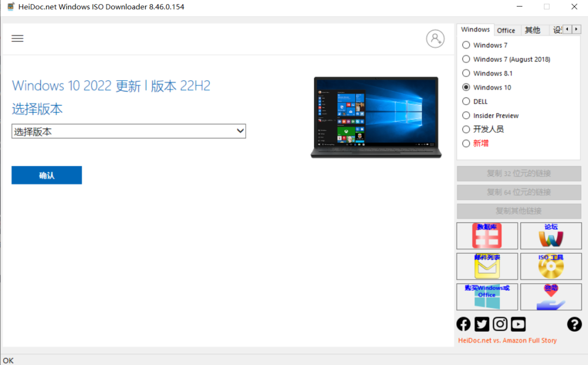The image size is (588, 365).
Task: Open the Facebook icon
Action: [463, 324]
